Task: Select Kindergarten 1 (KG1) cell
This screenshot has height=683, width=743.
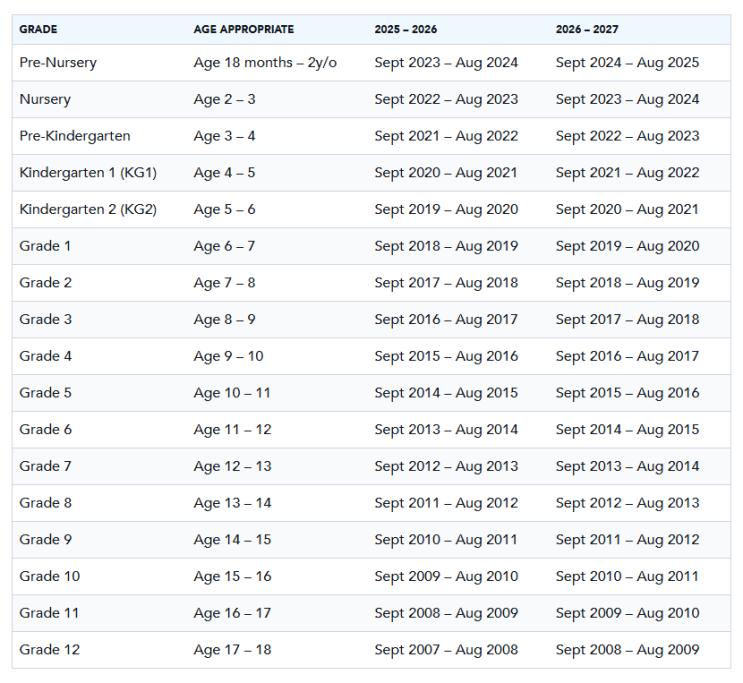Action: click(x=88, y=173)
